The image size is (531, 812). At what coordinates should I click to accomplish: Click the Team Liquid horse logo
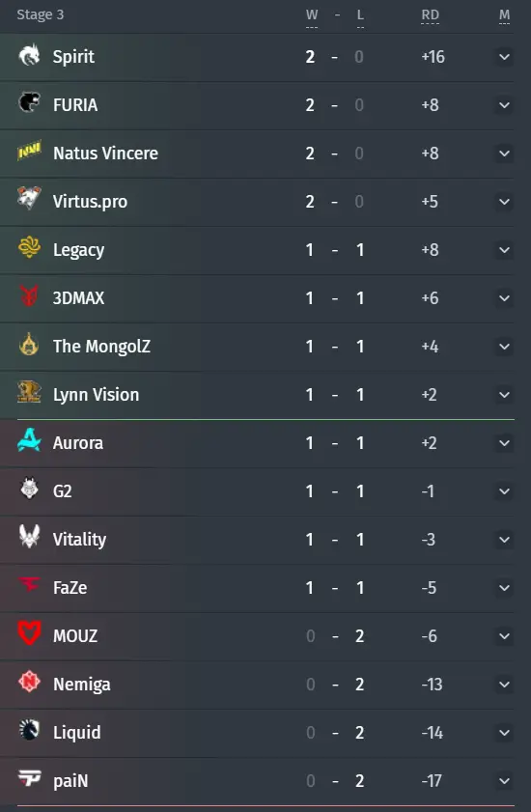(29, 730)
